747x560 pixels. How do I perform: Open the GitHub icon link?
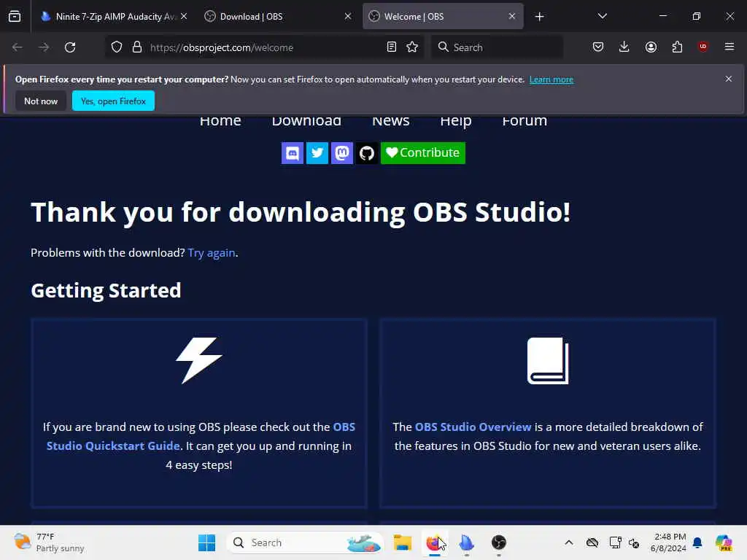coord(367,153)
